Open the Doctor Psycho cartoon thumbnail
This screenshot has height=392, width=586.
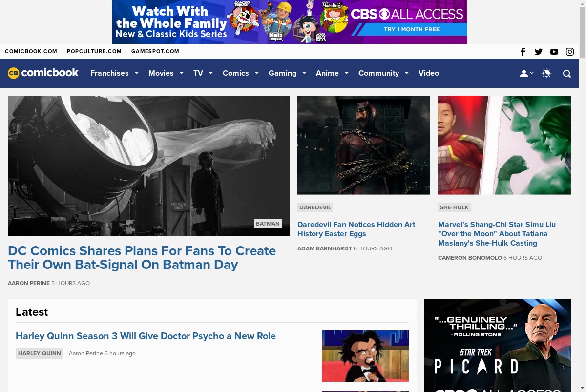coord(365,356)
